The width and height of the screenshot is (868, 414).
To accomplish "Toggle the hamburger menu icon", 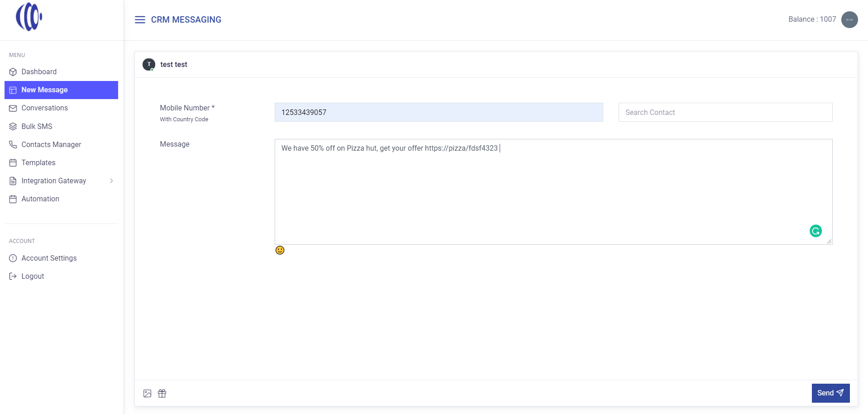I will click(x=140, y=19).
